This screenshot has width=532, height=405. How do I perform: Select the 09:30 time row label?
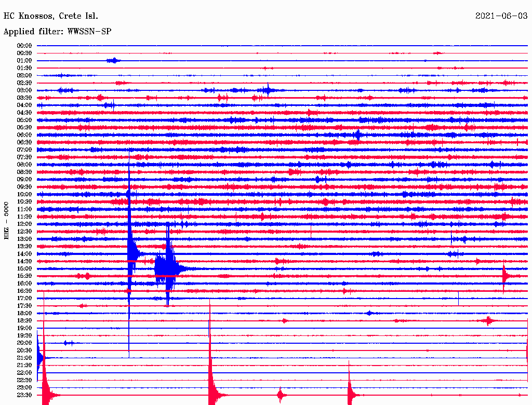(24, 187)
